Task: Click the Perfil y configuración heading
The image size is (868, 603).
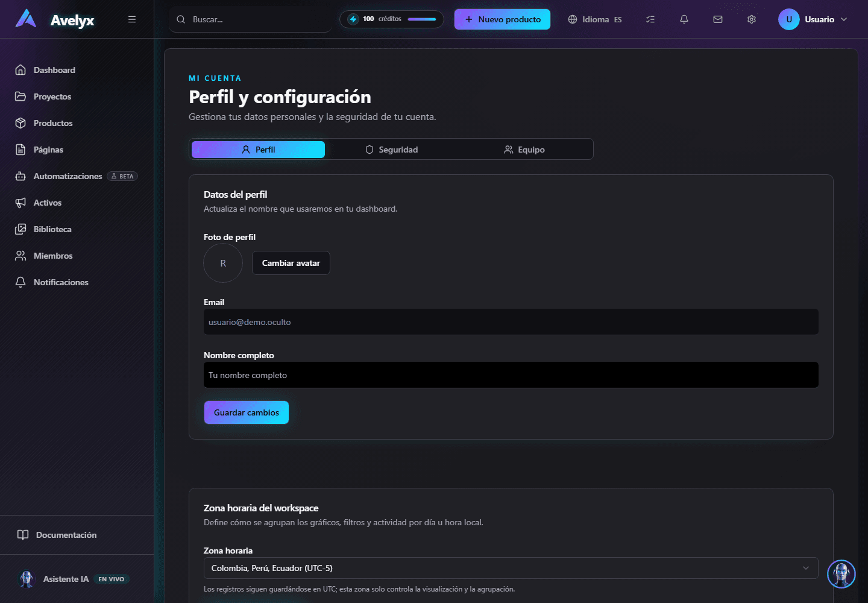Action: coord(280,96)
